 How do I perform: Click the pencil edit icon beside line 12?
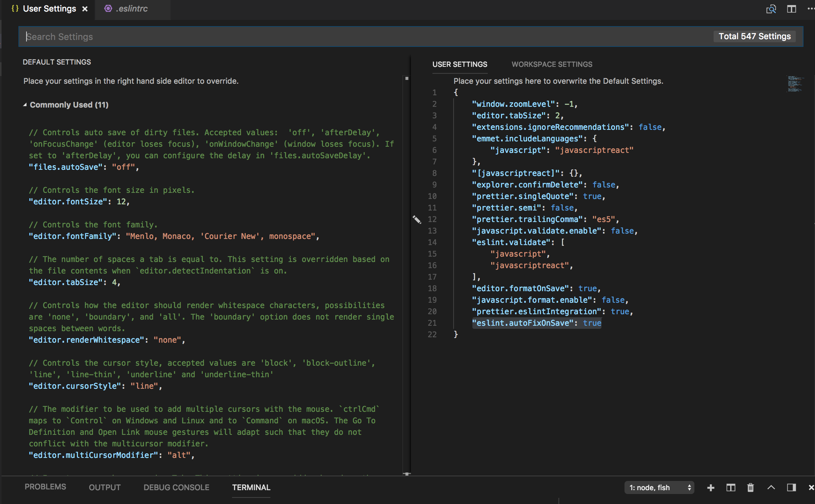[x=417, y=219]
